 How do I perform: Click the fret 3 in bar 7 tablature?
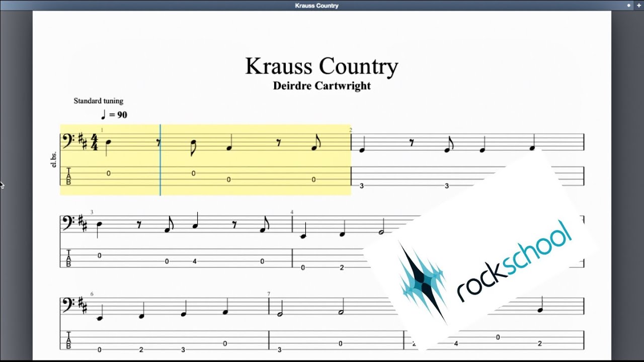(279, 350)
